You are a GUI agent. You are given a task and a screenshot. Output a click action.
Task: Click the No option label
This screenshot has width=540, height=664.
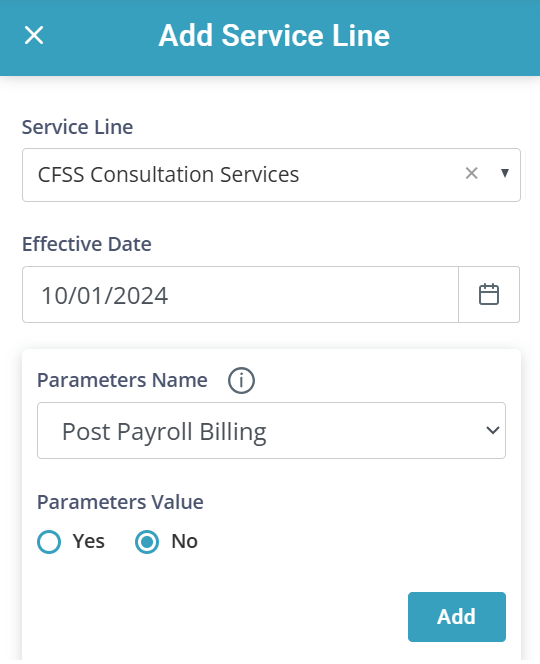click(185, 542)
